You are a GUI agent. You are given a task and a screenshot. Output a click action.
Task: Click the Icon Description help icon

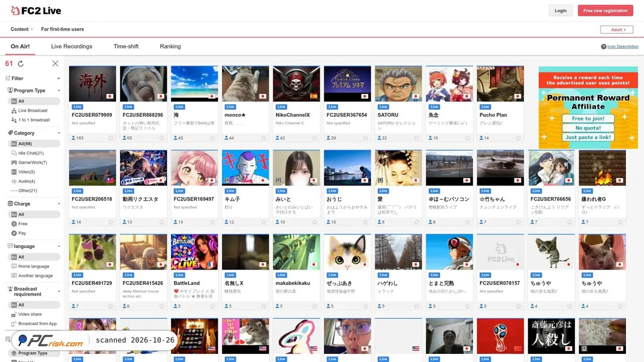pos(604,47)
